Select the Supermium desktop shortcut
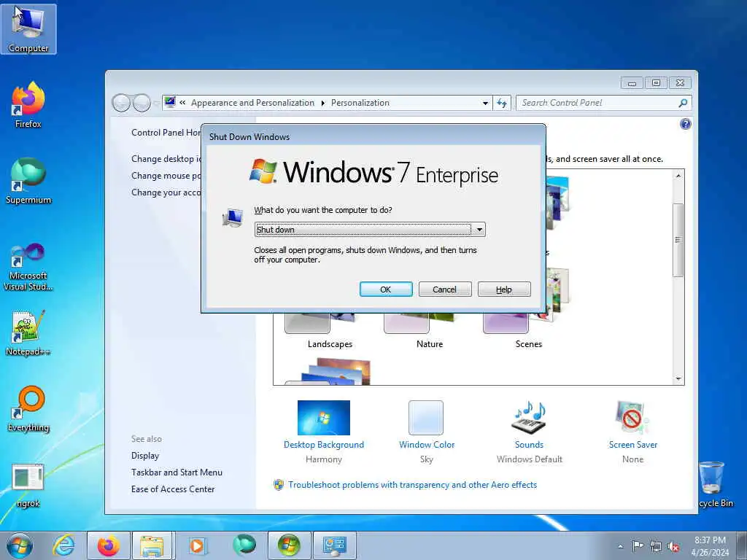The height and width of the screenshot is (560, 747). (x=28, y=181)
